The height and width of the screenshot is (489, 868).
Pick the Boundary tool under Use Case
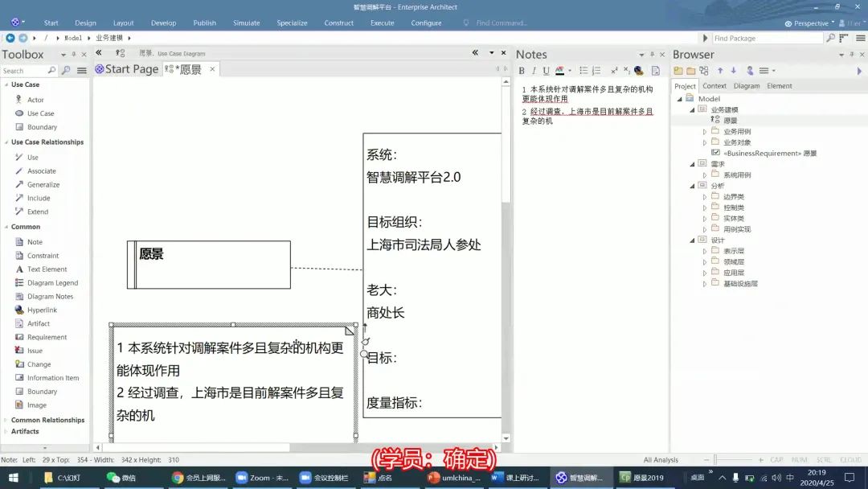(42, 127)
